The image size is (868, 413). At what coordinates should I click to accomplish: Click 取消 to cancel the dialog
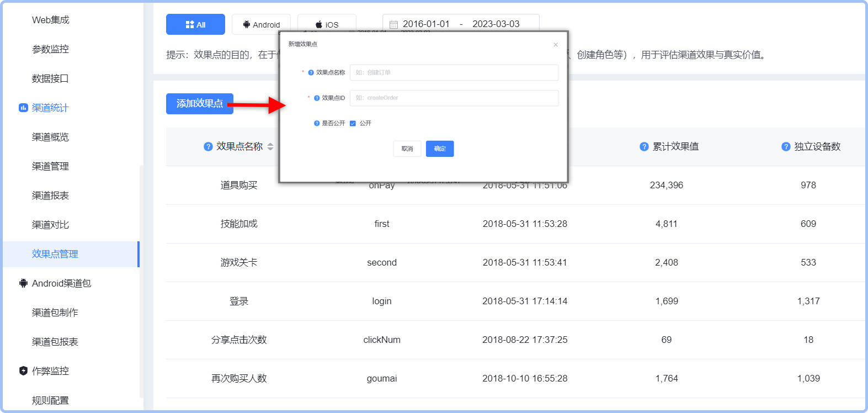point(407,149)
